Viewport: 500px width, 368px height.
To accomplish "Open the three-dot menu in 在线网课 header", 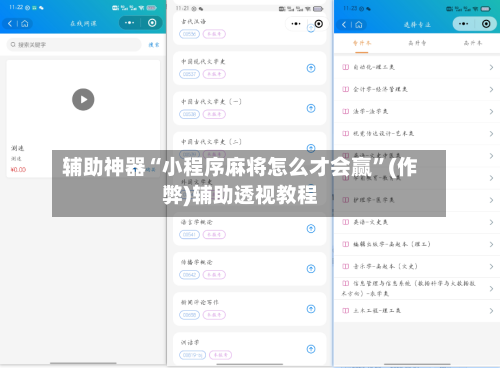I will [129, 23].
